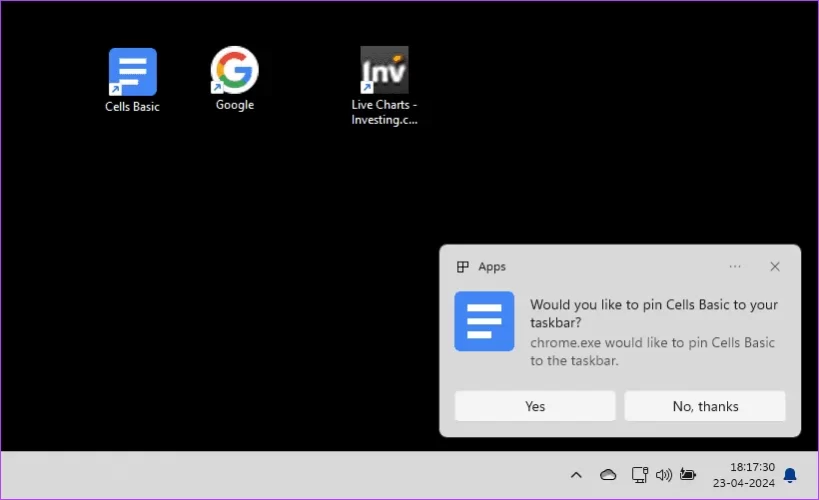
Task: Open notifications via the bell icon
Action: point(790,475)
